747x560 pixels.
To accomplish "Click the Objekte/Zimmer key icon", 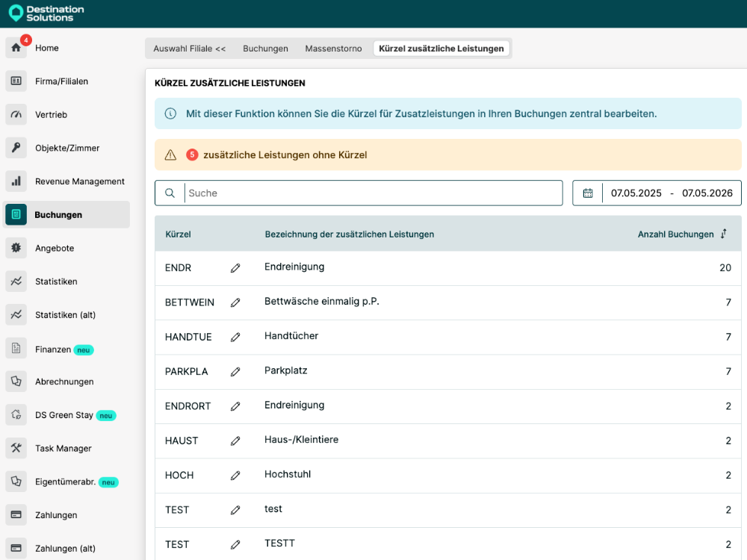I will [16, 148].
